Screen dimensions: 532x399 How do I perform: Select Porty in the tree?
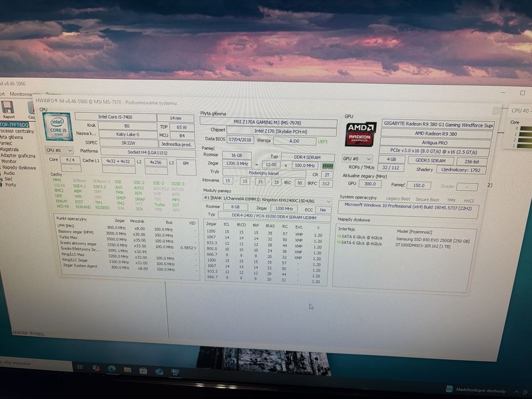[10, 185]
